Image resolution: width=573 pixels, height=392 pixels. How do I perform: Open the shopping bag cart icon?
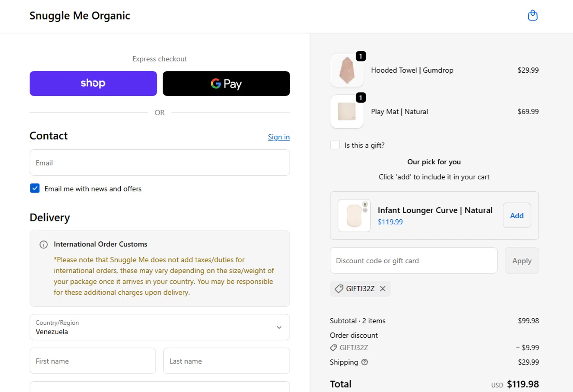[533, 16]
